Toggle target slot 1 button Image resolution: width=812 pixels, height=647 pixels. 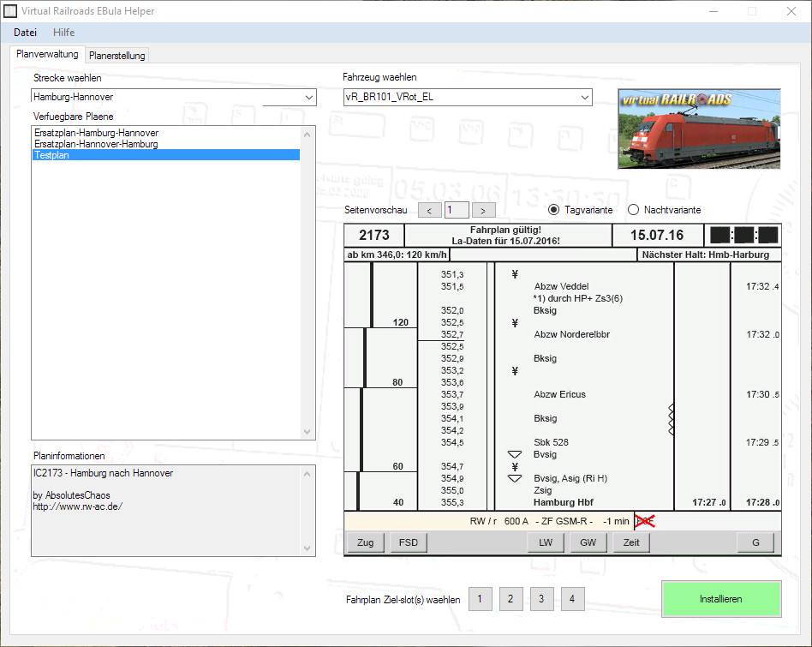pos(480,599)
